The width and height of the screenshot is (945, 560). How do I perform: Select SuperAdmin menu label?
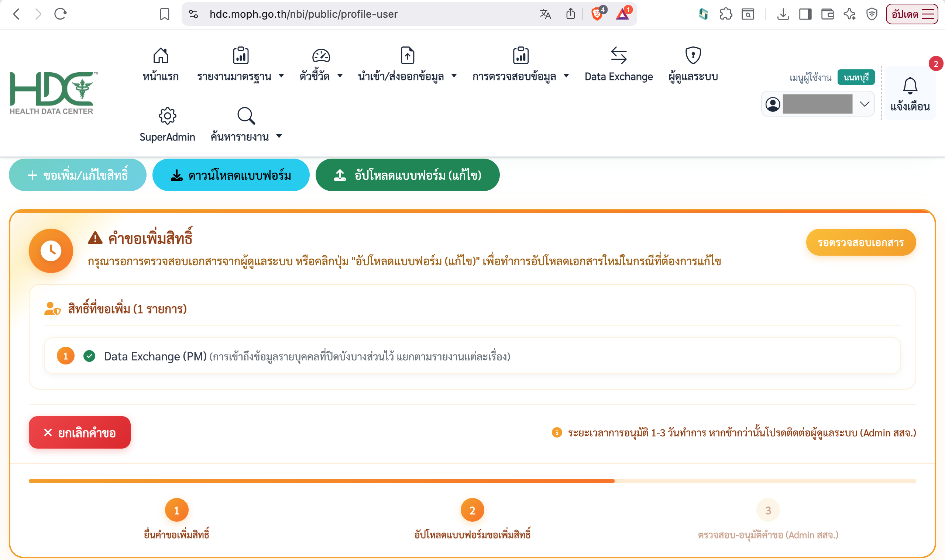[x=167, y=137]
